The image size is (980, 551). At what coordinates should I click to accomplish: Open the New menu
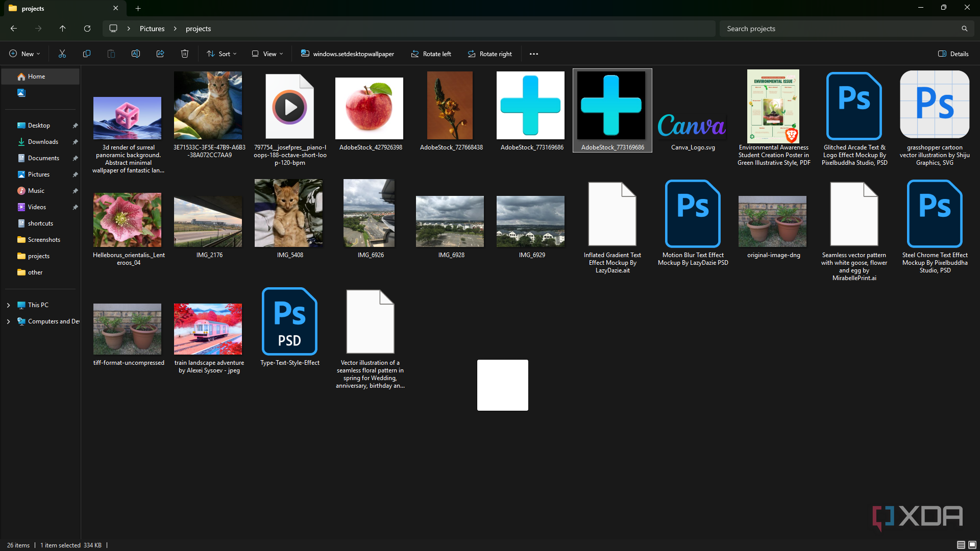[x=24, y=54]
